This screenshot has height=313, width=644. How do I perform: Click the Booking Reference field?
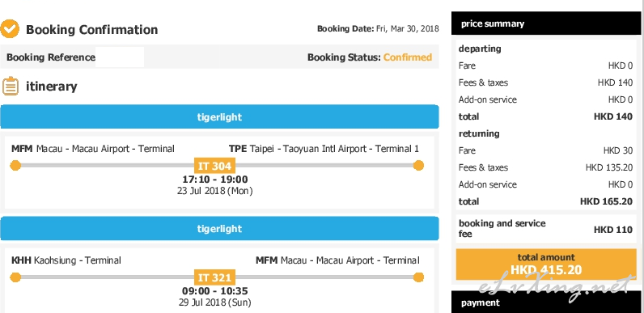tap(120, 57)
